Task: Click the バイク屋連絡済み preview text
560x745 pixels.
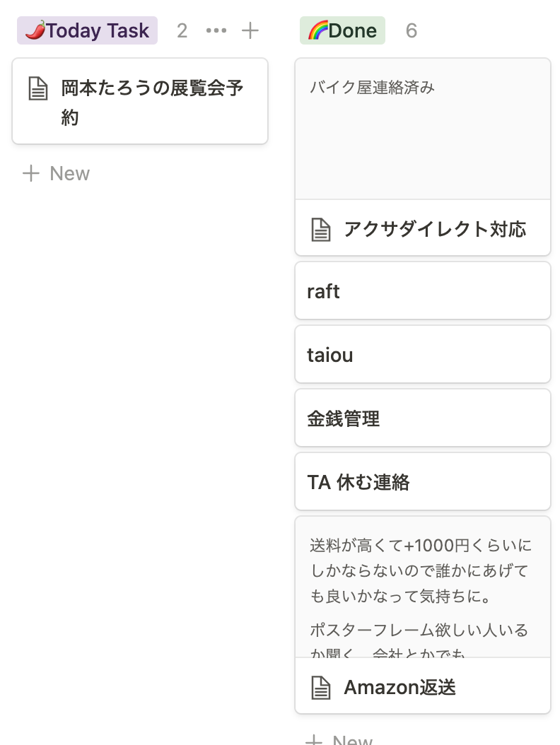Action: [x=372, y=88]
